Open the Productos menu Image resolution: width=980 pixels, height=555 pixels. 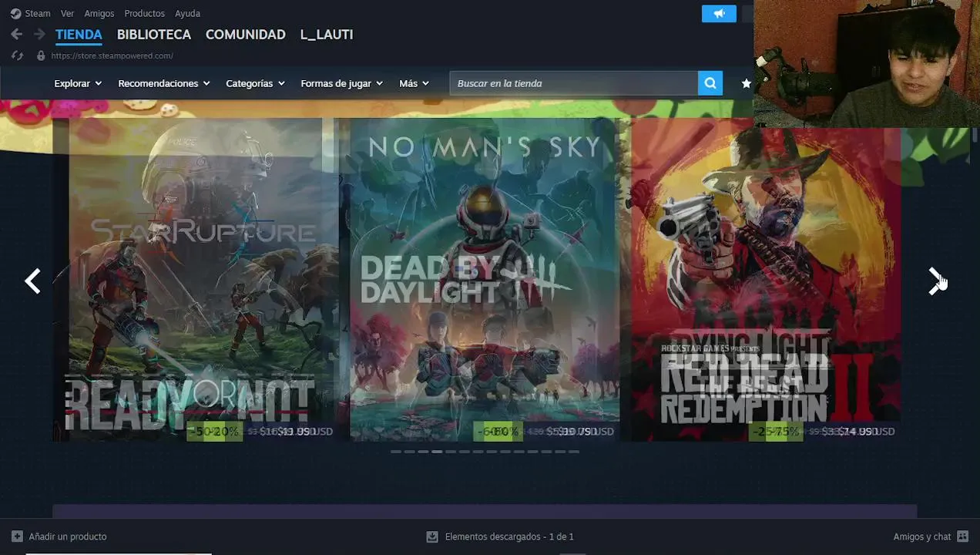click(144, 13)
